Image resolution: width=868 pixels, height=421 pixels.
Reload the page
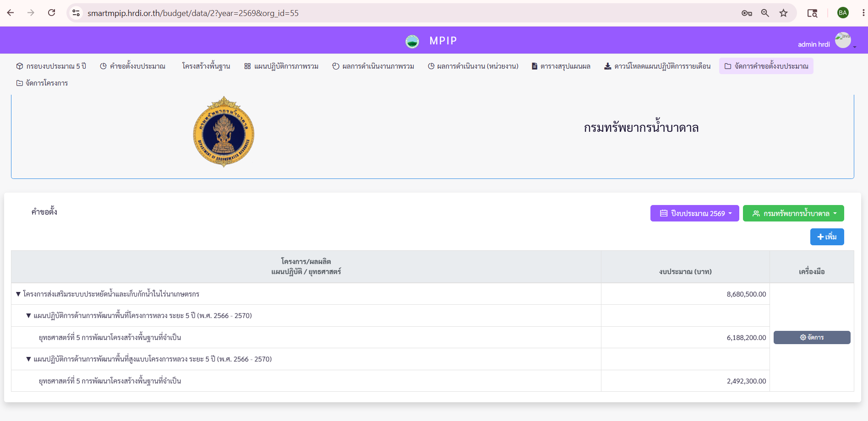click(x=52, y=13)
